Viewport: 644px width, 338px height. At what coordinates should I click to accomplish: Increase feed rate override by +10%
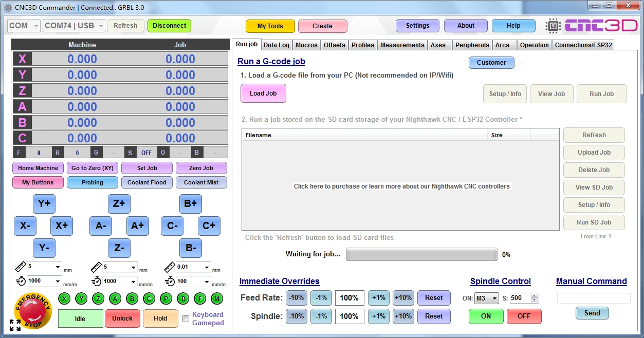tap(403, 298)
